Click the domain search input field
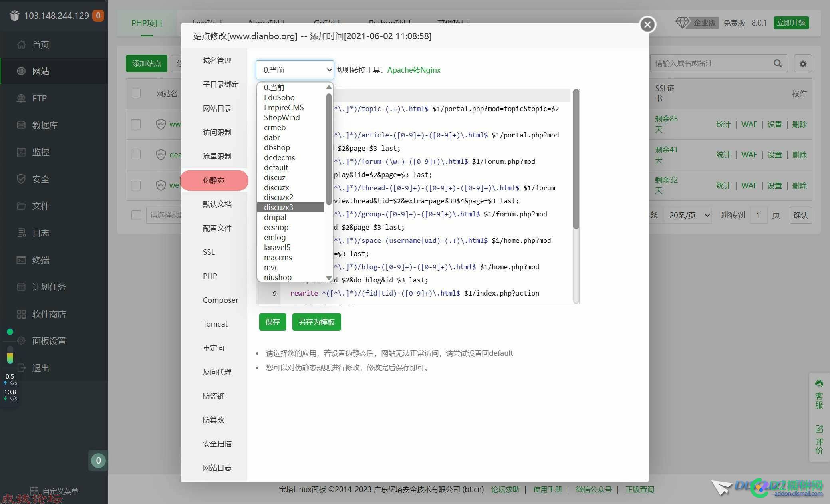 pos(712,63)
